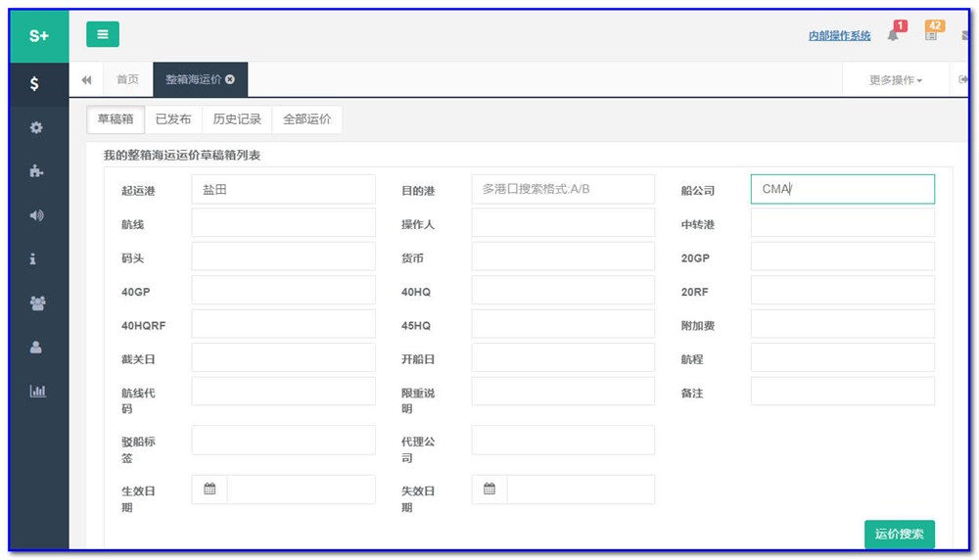Open the bar chart reports sidebar icon
The height and width of the screenshot is (560, 979).
tap(37, 391)
